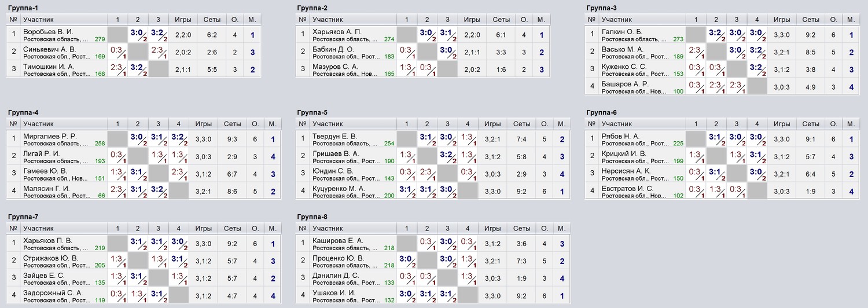This screenshot has height=308, width=868.
Task: Click the Группа-1 heading
Action: click(23, 8)
